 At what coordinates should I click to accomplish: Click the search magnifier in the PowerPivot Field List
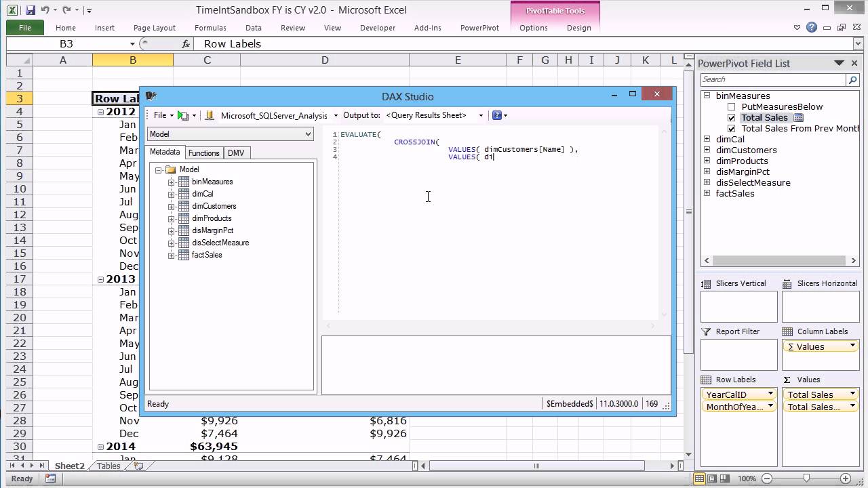point(852,80)
